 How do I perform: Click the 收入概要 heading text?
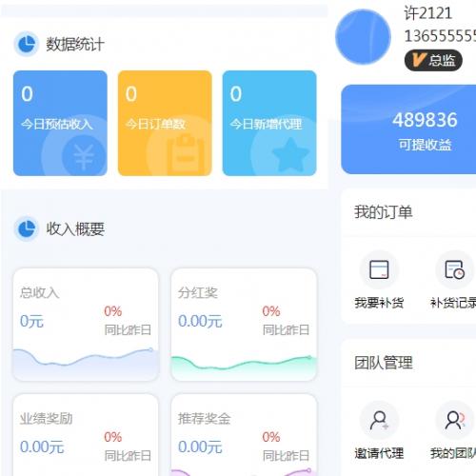click(x=75, y=228)
